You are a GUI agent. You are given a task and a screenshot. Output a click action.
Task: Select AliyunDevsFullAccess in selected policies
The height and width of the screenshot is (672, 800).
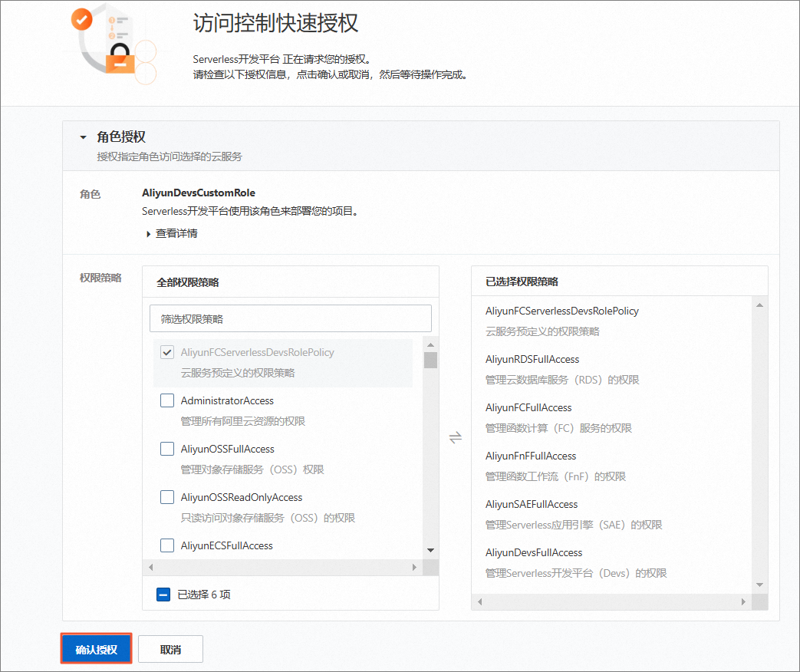(x=534, y=552)
